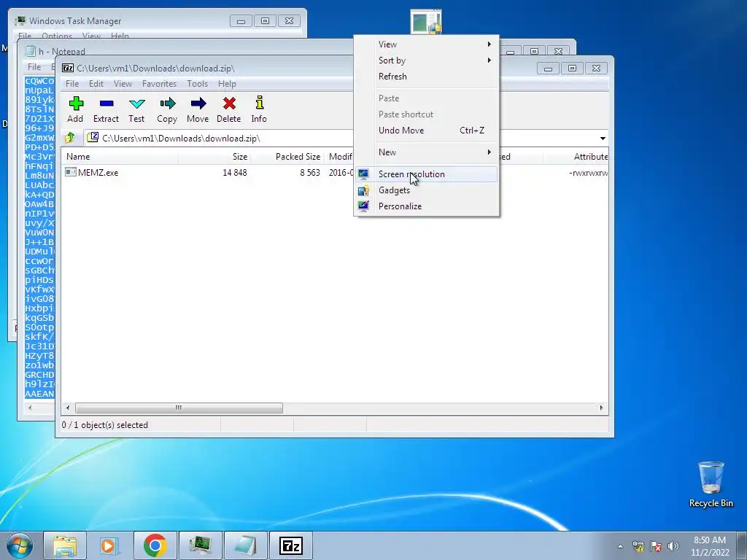Click the taskbar clock showing 8:50 AM
The height and width of the screenshot is (560, 747).
710,546
